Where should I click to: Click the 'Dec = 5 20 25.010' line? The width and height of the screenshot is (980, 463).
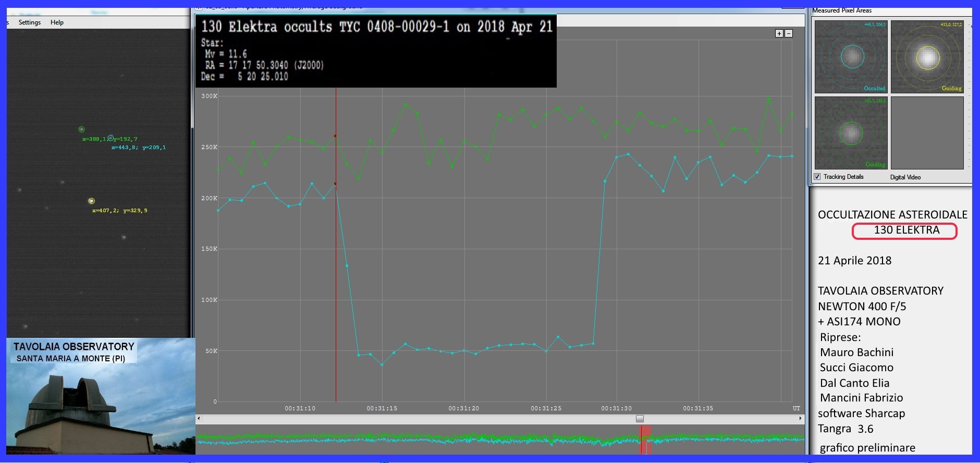coord(244,76)
